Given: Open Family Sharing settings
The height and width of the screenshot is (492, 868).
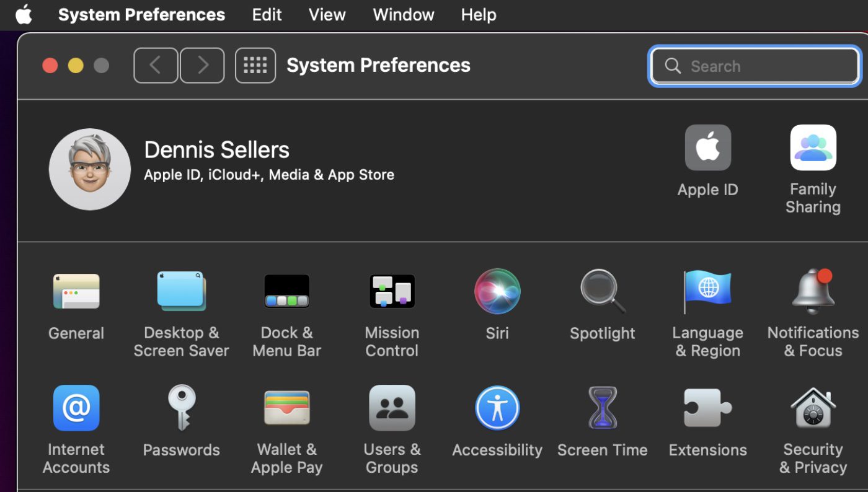Looking at the screenshot, I should click(x=813, y=148).
